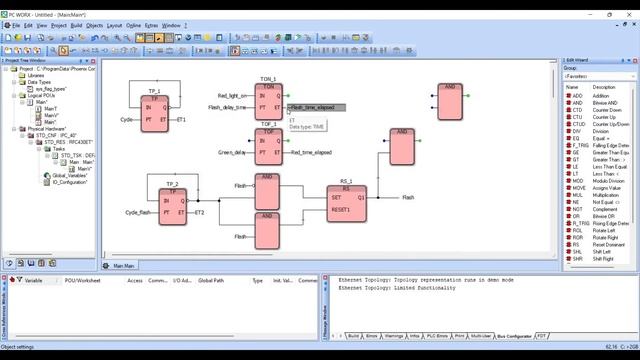The image size is (640, 360).
Task: Click the Description column header in Edit Wizard
Action: coord(604,87)
